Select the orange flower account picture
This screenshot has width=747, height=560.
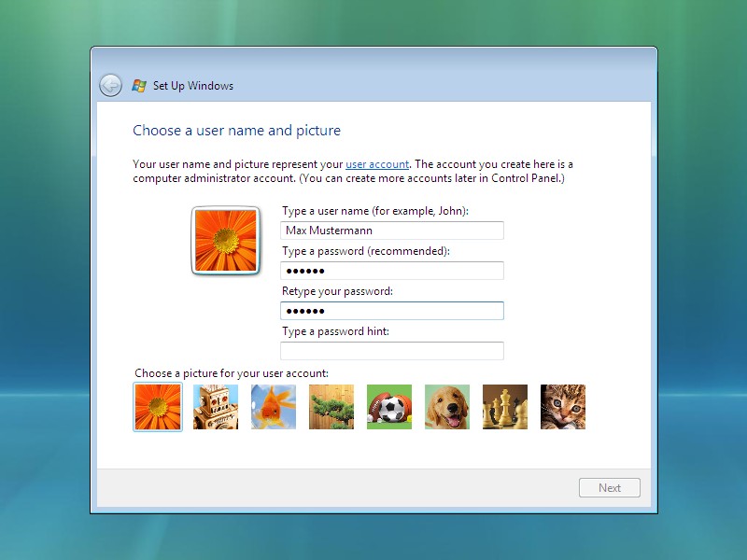tap(158, 407)
